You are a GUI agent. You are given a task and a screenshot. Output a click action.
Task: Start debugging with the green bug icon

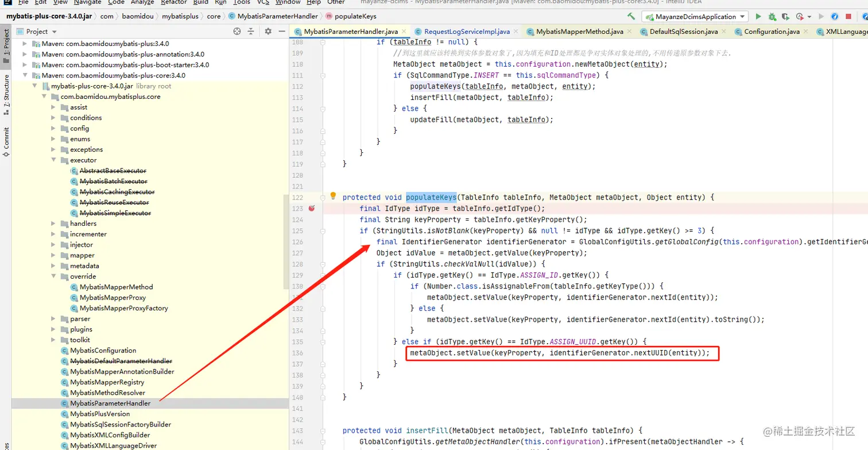coord(773,17)
